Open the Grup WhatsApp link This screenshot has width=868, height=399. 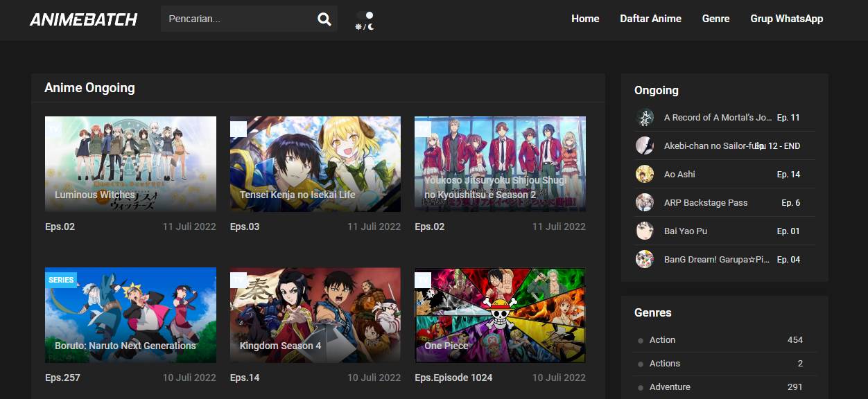786,19
